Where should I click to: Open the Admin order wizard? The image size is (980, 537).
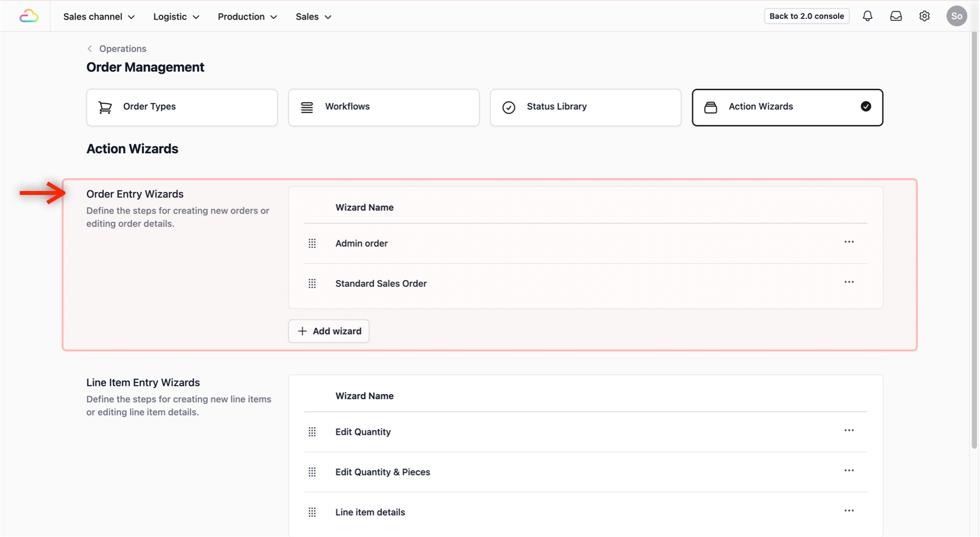(x=361, y=243)
